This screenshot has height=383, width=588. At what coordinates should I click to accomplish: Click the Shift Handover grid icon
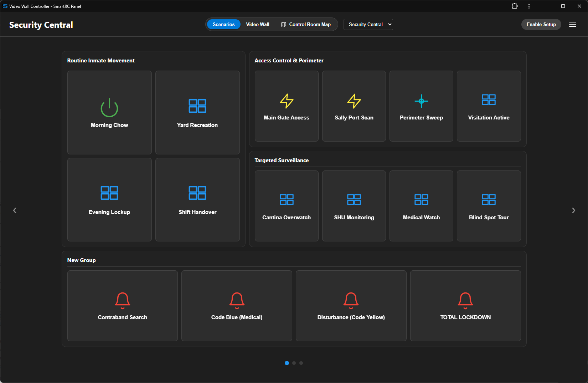pos(197,193)
